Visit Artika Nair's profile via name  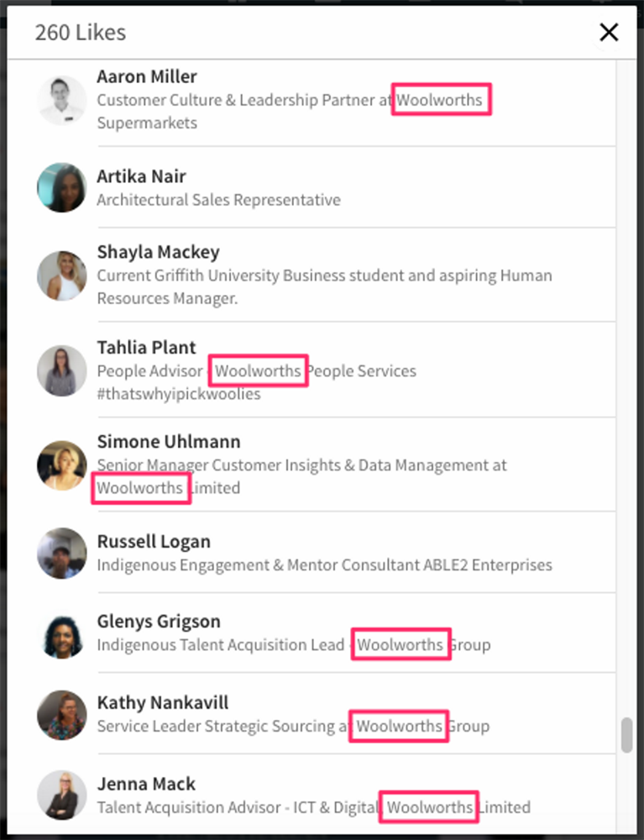pos(141,176)
